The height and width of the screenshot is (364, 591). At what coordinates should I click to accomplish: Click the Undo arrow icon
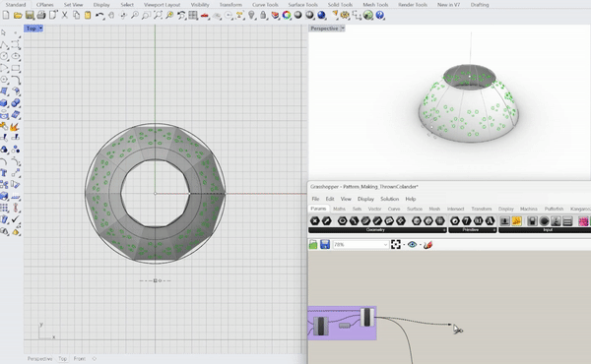pyautogui.click(x=99, y=16)
